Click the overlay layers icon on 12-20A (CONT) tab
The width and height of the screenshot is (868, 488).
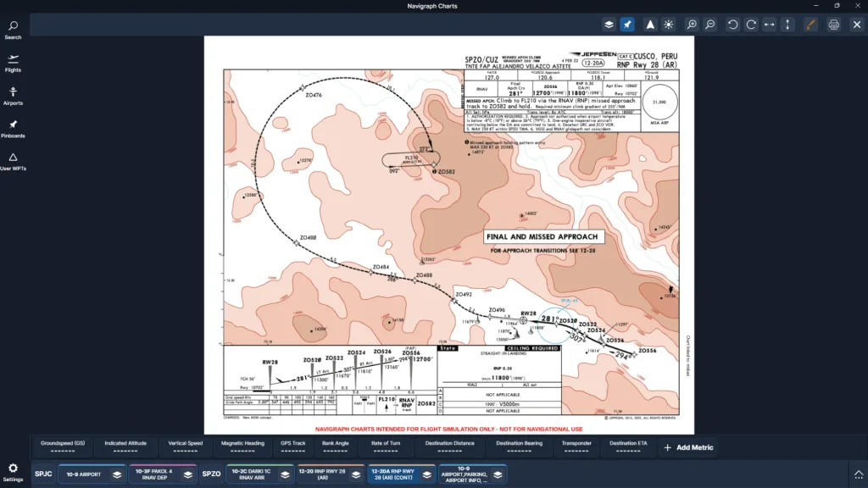click(427, 474)
